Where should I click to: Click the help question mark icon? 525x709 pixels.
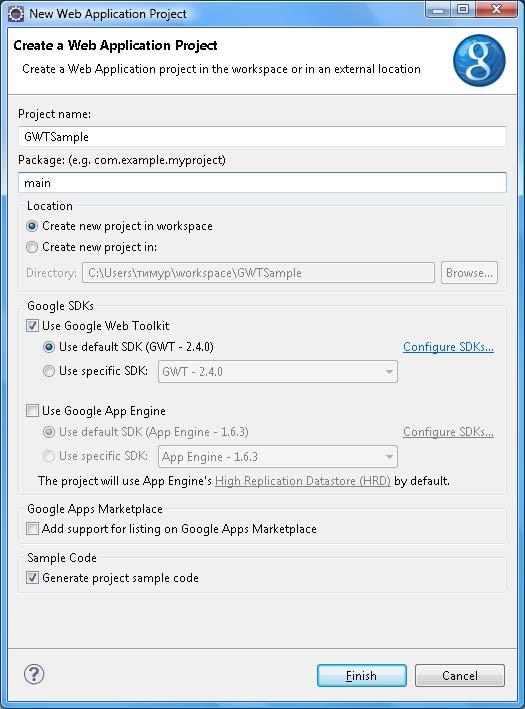click(34, 674)
